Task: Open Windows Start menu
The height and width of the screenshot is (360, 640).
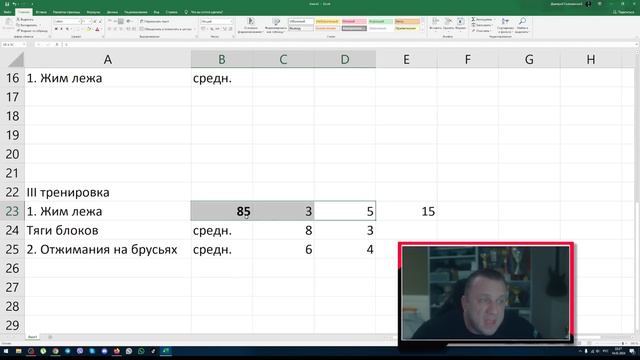Action: click(x=6, y=351)
